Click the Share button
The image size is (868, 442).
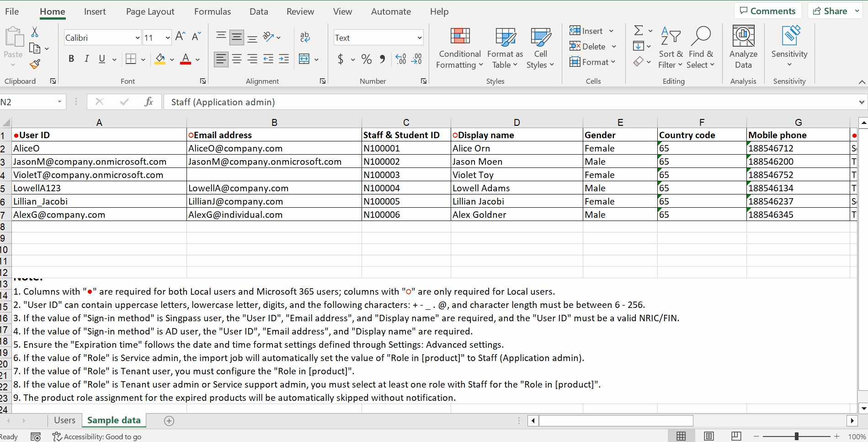[831, 11]
